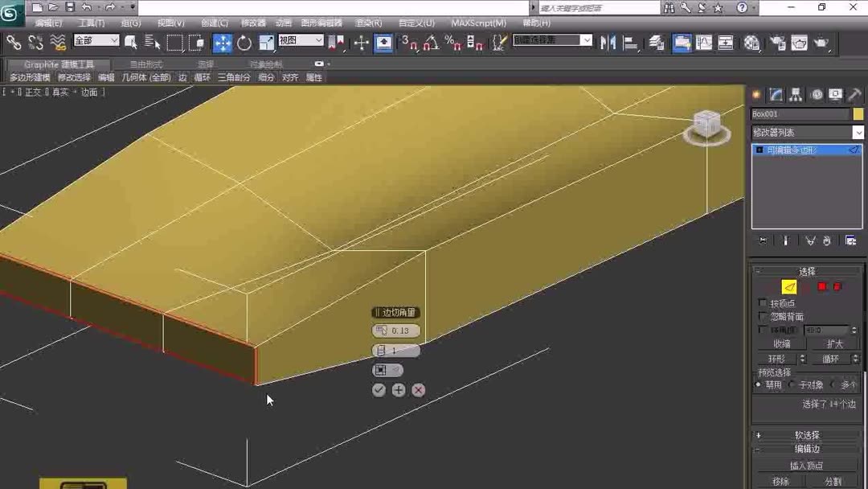Toggle Angle Snap on the main toolbar
Screen dimensions: 868x489
[x=432, y=43]
